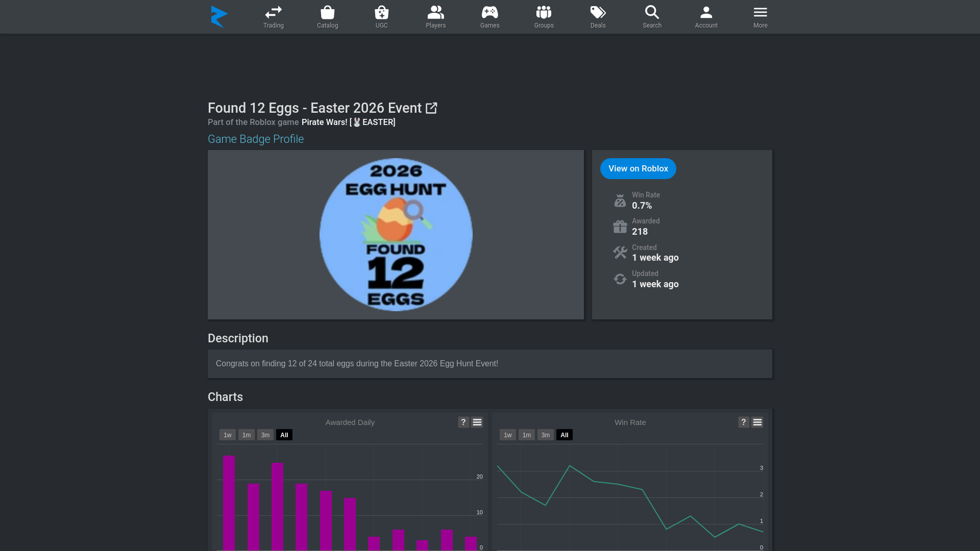This screenshot has height=551, width=980.
Task: Select 3m range on Awarded Daily chart
Action: [265, 435]
